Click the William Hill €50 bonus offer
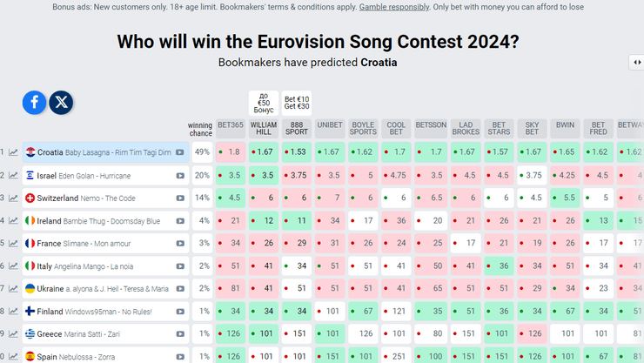This screenshot has height=363, width=644. 264,102
